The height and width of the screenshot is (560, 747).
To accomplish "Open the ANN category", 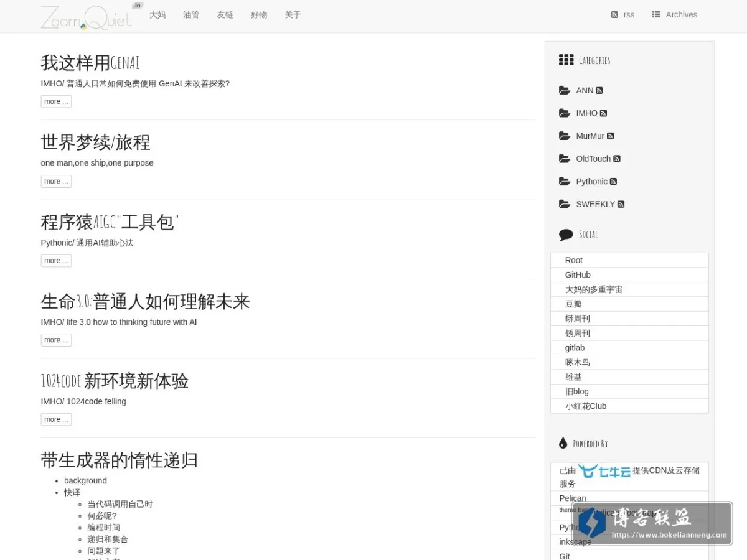I will [x=585, y=91].
